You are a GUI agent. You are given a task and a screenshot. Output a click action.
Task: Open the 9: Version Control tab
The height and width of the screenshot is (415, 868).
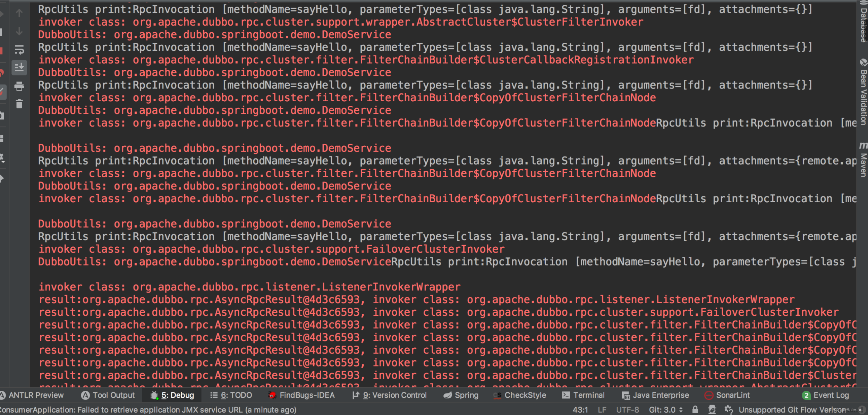(389, 395)
